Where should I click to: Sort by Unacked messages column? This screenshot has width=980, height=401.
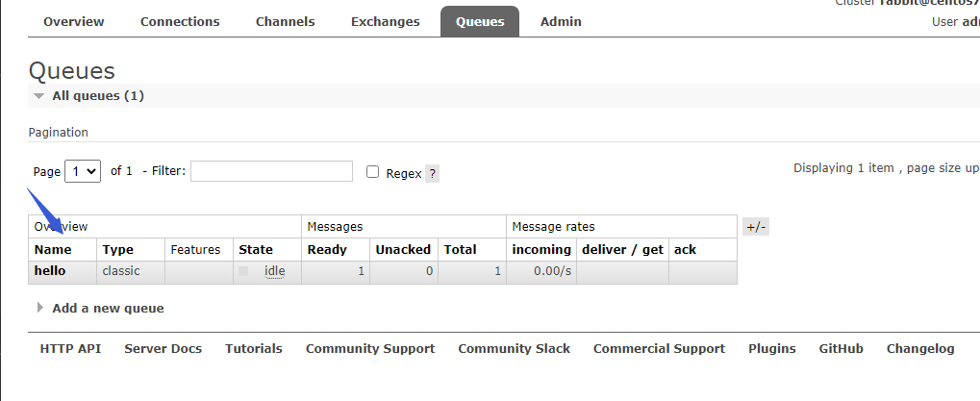coord(403,250)
